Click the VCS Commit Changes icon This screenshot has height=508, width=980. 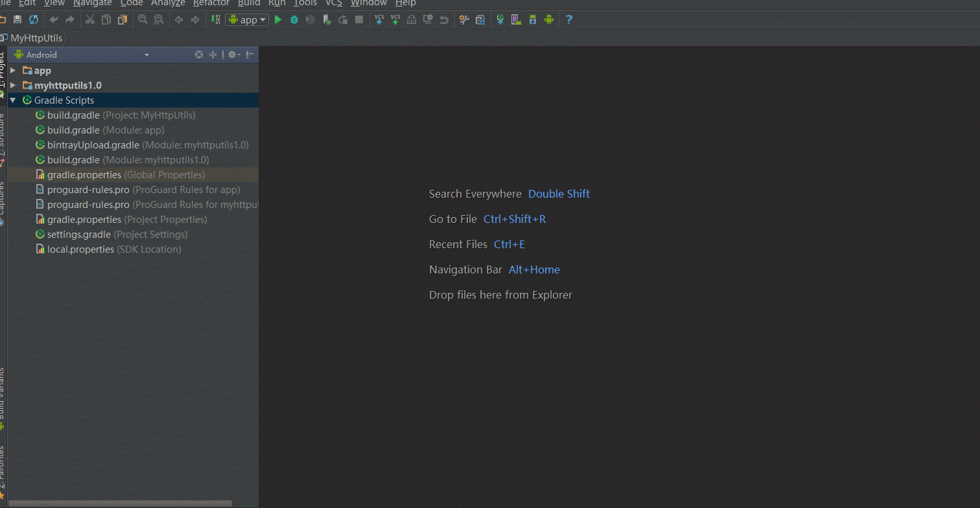click(395, 20)
